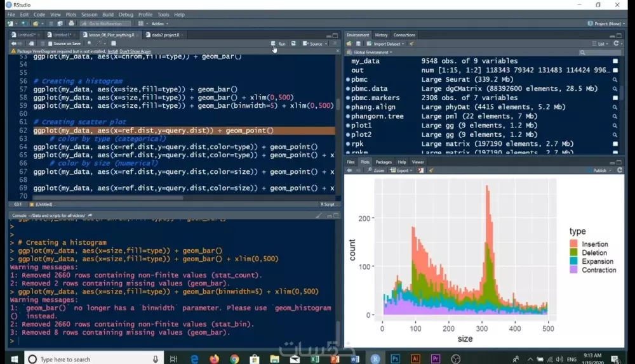
Task: Click the Save All icon in main toolbar
Action: (x=60, y=23)
